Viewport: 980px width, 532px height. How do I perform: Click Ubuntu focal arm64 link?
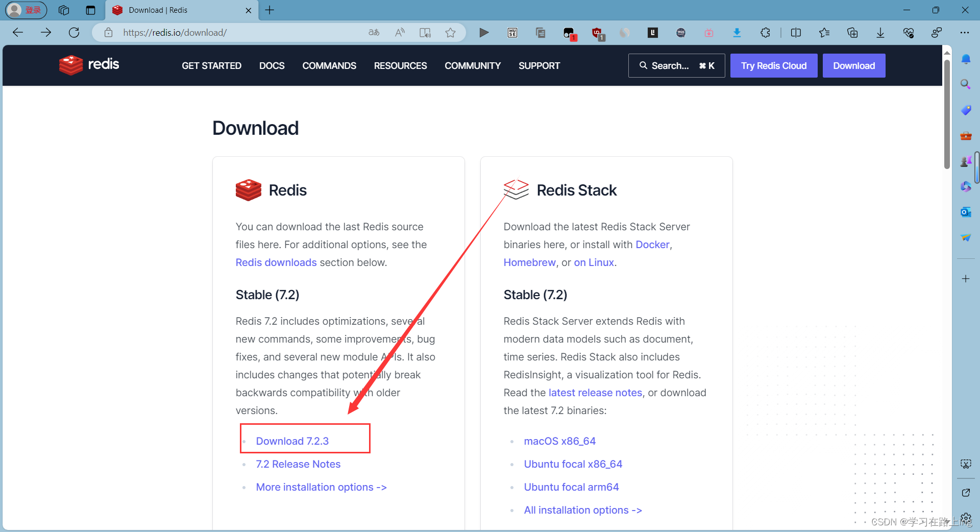coord(571,487)
